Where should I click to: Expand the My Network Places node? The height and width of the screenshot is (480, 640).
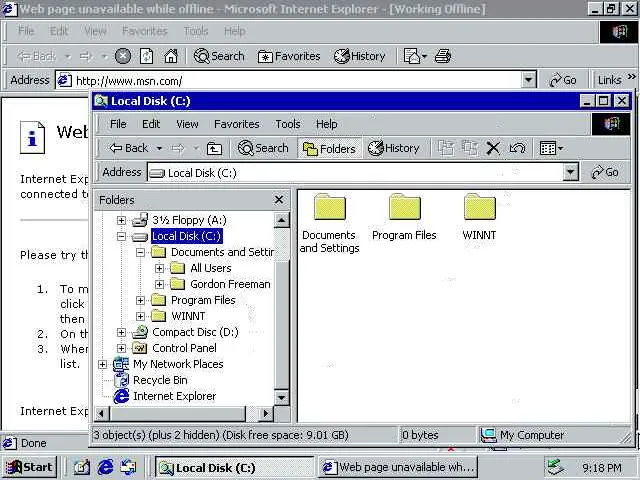tap(102, 364)
